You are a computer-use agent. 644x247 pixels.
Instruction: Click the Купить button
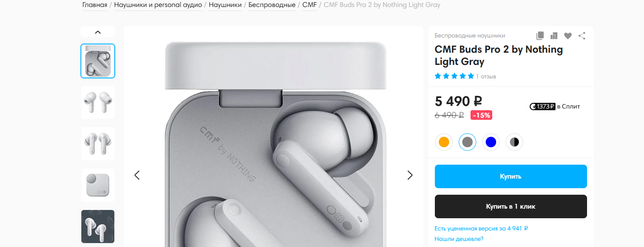(x=511, y=176)
